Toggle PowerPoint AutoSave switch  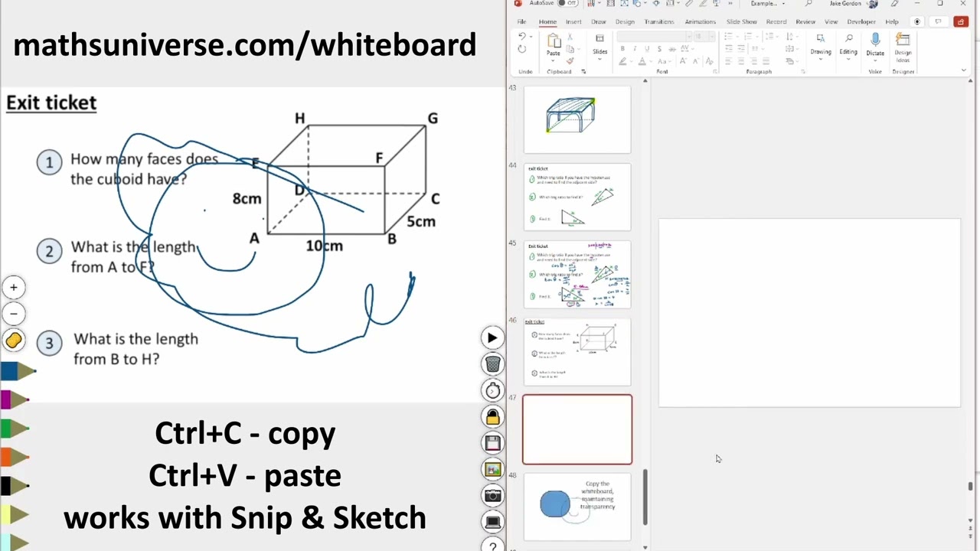[x=567, y=3]
